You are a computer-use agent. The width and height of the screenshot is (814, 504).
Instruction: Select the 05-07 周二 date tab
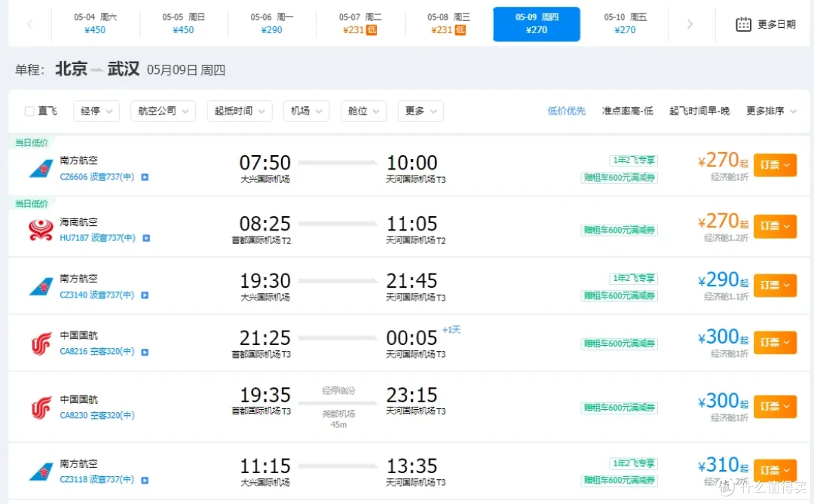pos(360,24)
